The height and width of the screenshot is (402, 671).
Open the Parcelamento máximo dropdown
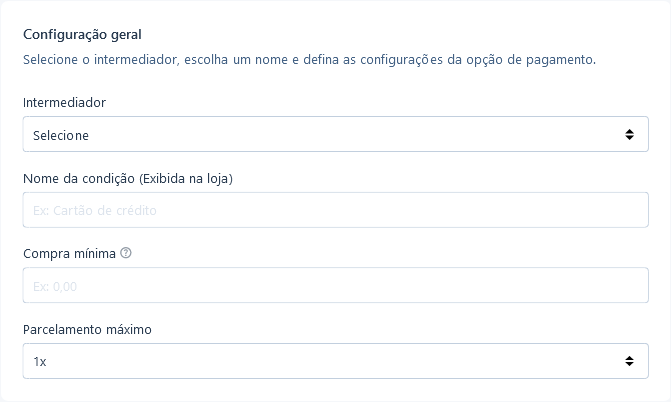click(336, 361)
